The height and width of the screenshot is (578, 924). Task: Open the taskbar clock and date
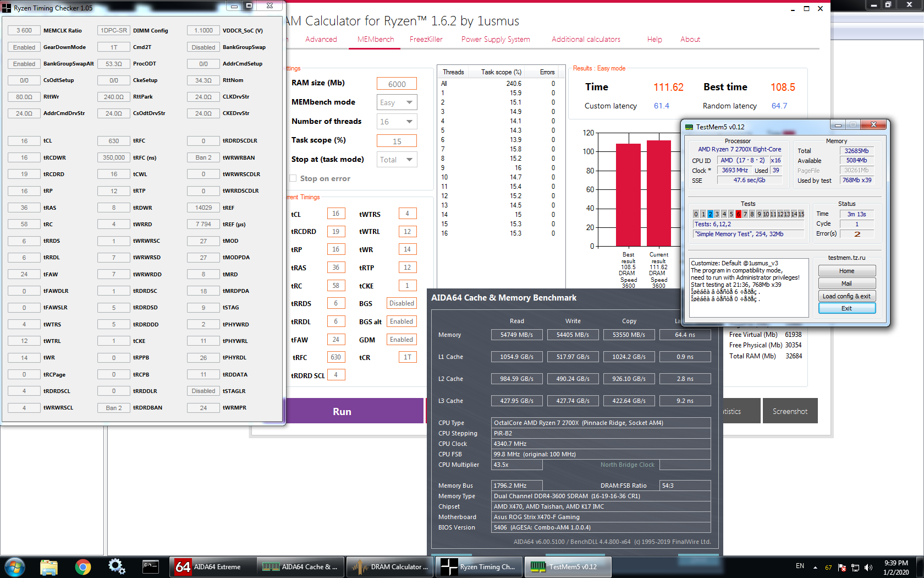click(896, 568)
